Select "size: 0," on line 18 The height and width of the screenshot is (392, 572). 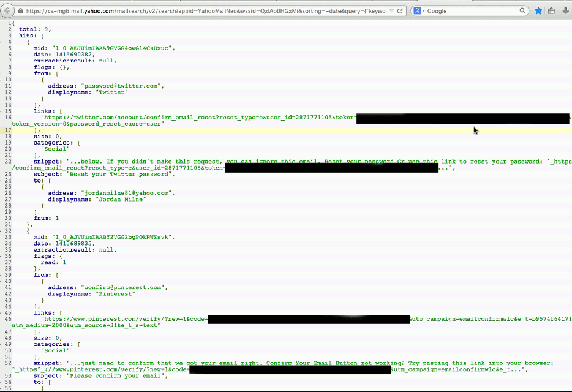(x=48, y=137)
